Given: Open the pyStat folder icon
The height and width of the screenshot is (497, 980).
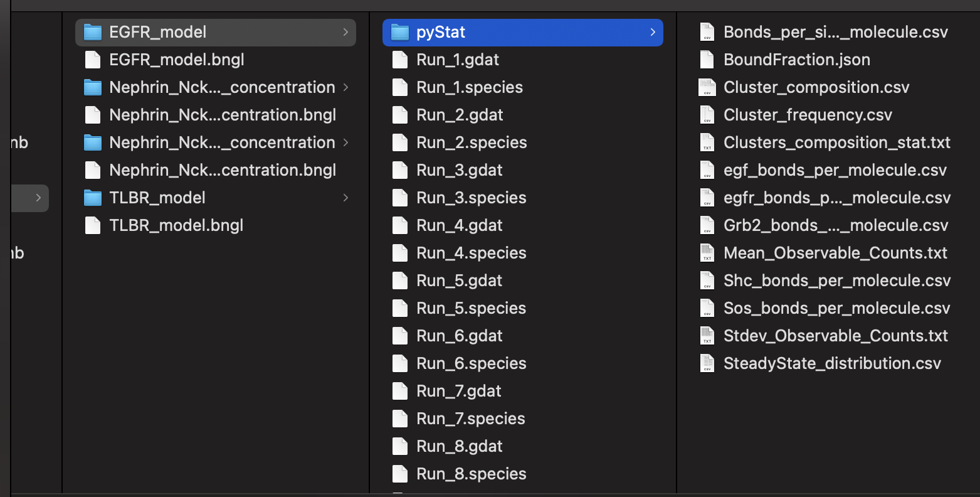Looking at the screenshot, I should click(x=400, y=32).
